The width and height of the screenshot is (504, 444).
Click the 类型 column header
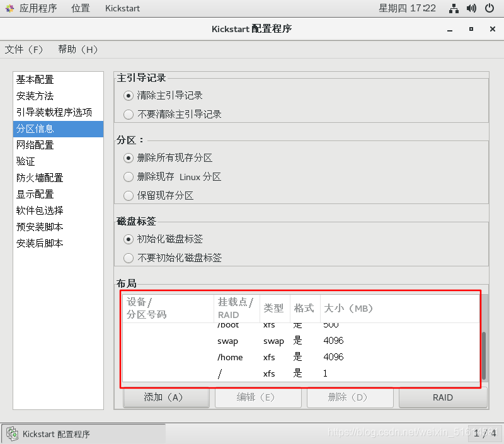275,309
